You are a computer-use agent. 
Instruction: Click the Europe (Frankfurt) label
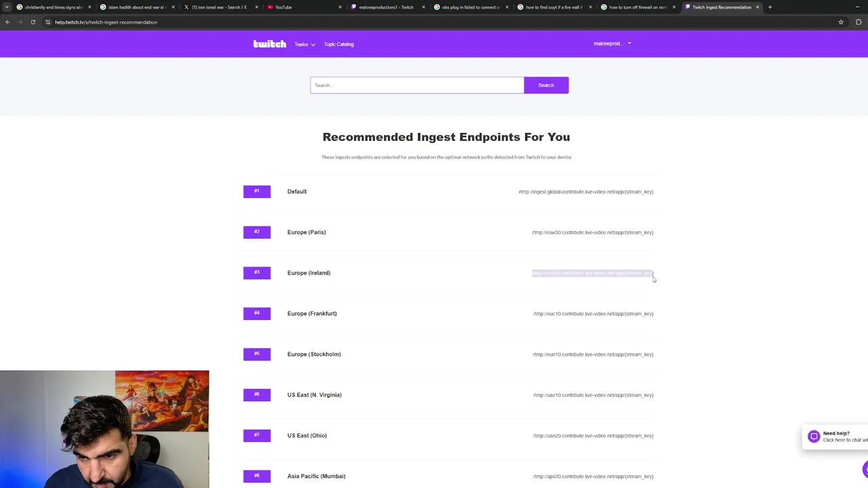[312, 313]
